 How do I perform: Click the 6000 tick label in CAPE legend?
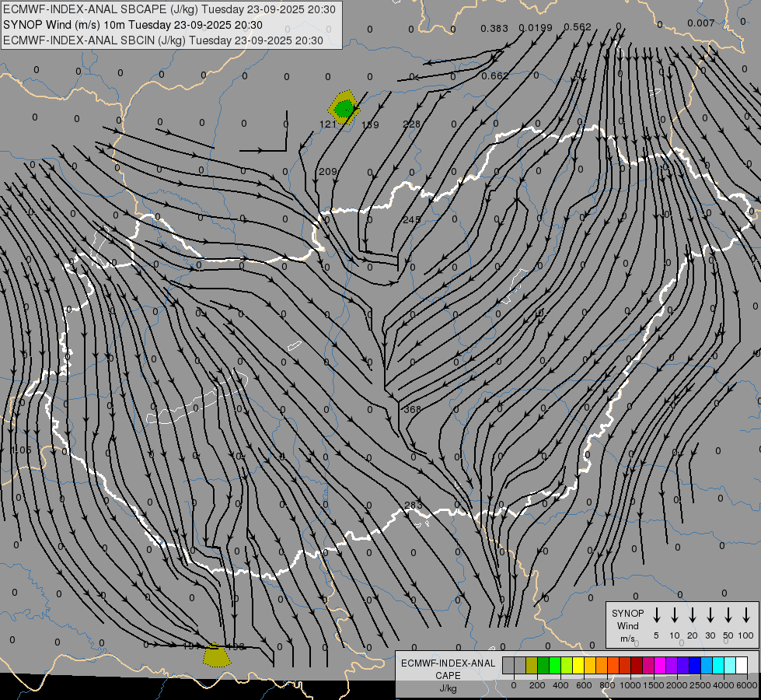747,685
